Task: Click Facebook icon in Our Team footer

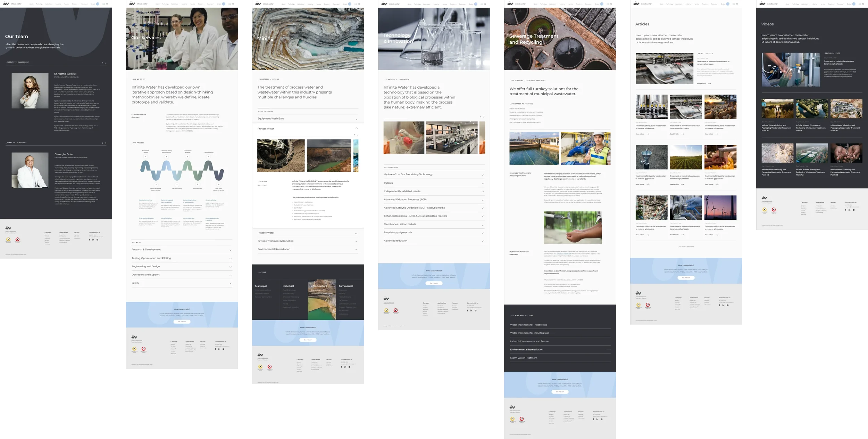Action: (x=89, y=239)
